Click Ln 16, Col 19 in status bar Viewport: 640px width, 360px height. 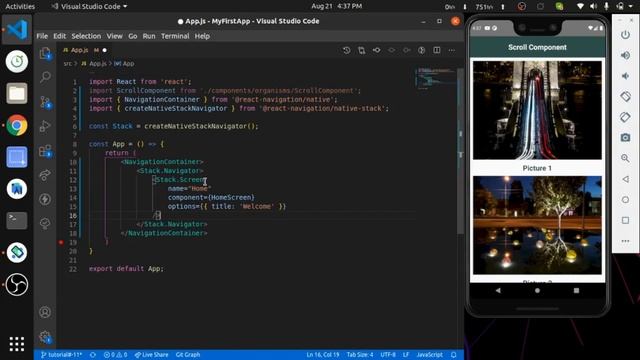click(x=323, y=355)
